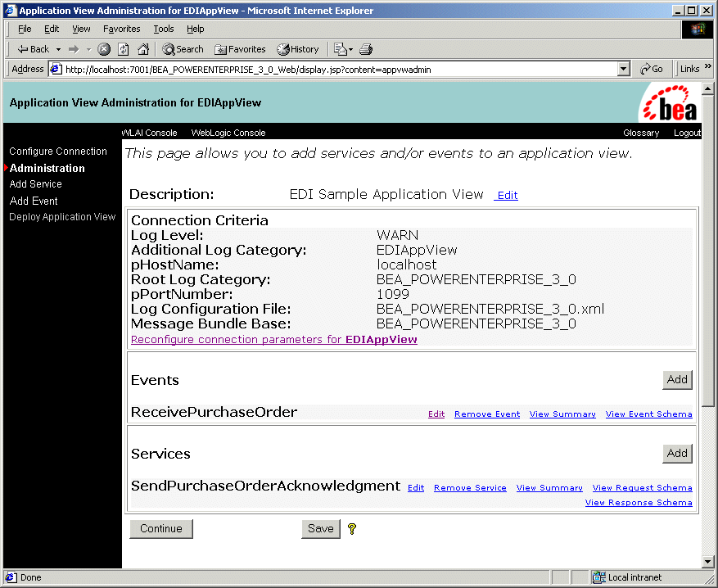This screenshot has width=718, height=588.
Task: Select Configure Connection in sidebar
Action: pos(58,152)
